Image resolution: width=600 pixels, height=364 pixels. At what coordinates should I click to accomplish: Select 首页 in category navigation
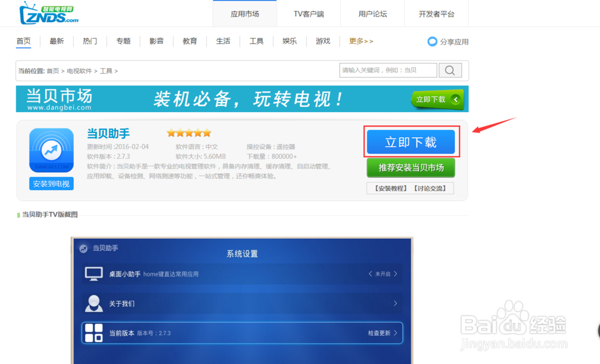coord(23,41)
